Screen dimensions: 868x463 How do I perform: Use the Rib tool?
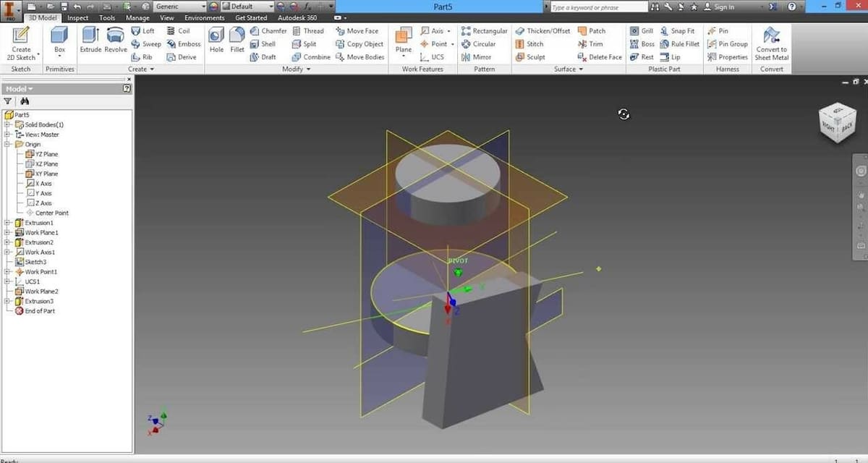click(x=142, y=57)
